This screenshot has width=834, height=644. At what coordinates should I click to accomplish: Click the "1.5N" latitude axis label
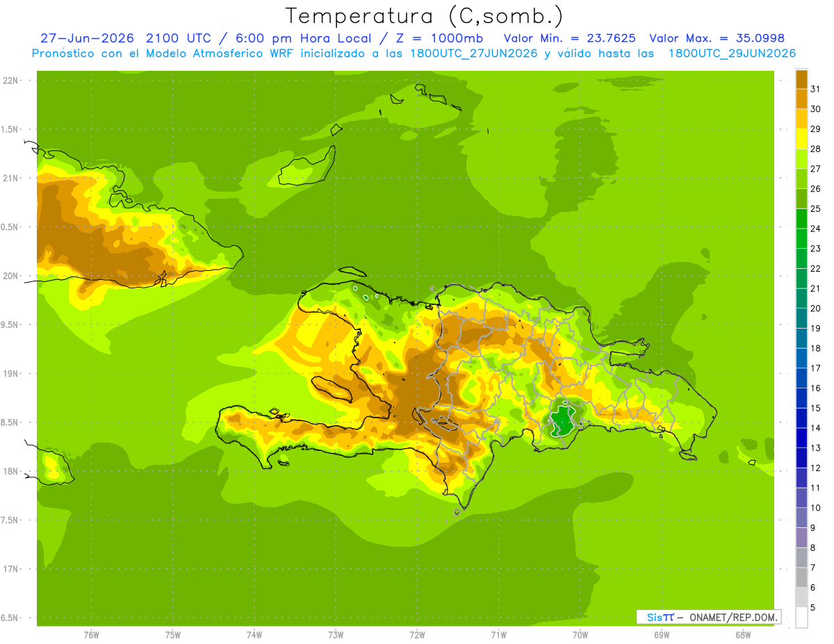[10, 129]
